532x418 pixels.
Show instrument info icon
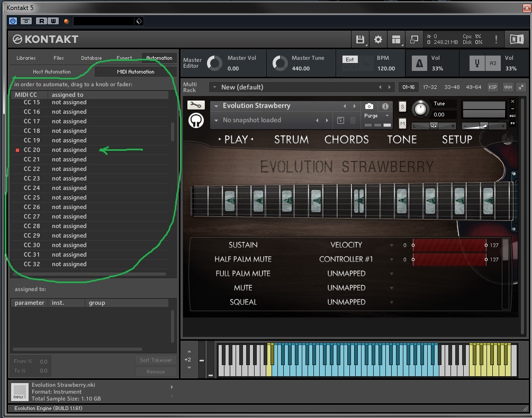click(385, 106)
